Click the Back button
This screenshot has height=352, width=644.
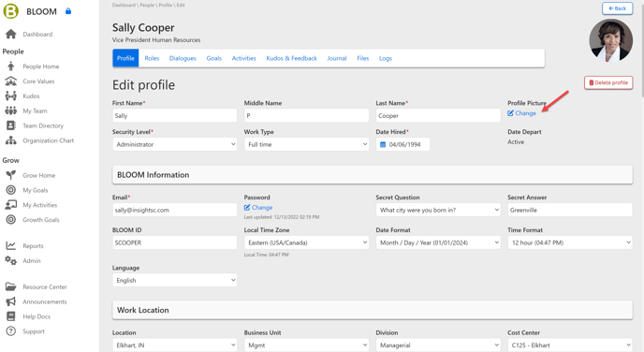pyautogui.click(x=617, y=8)
